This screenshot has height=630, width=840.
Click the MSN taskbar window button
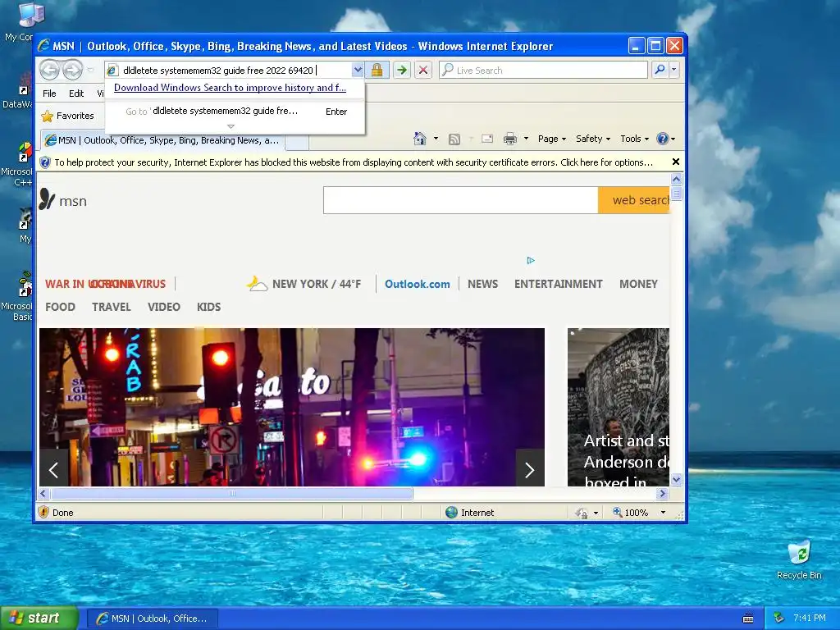[152, 619]
